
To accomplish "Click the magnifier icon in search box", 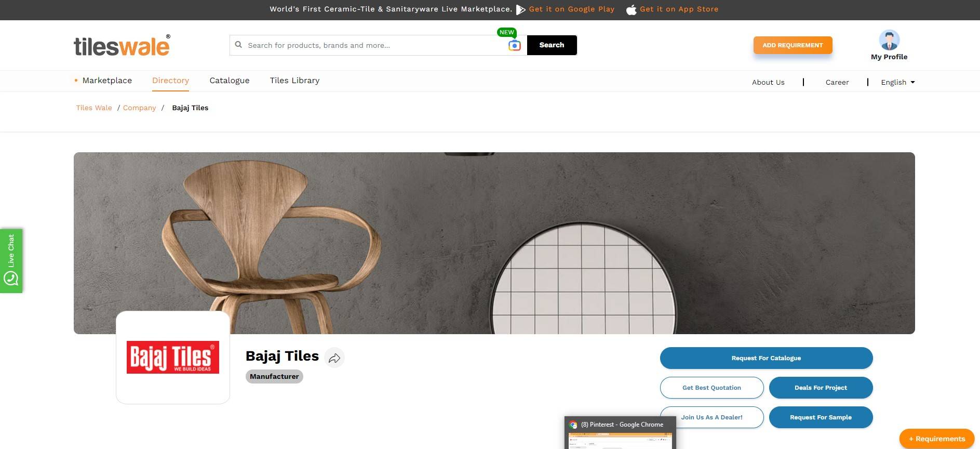I will pos(238,45).
